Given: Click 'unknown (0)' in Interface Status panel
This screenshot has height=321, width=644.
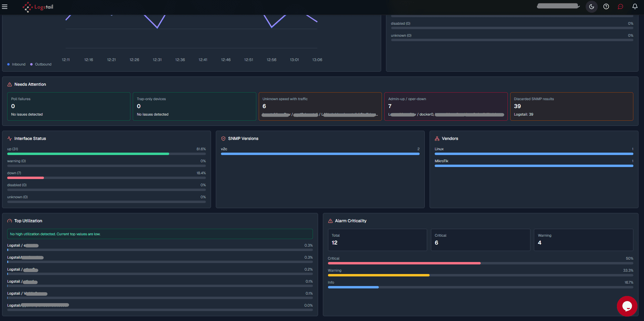Looking at the screenshot, I should [17, 197].
